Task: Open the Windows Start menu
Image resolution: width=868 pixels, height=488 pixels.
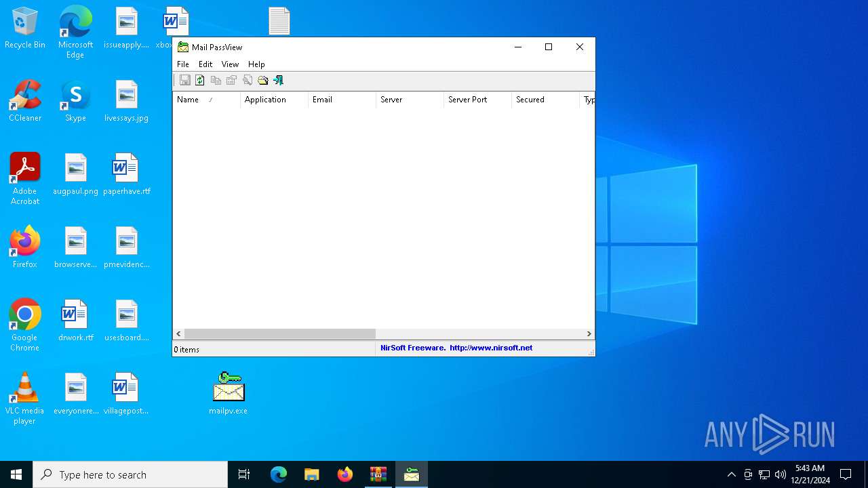Action: (16, 474)
